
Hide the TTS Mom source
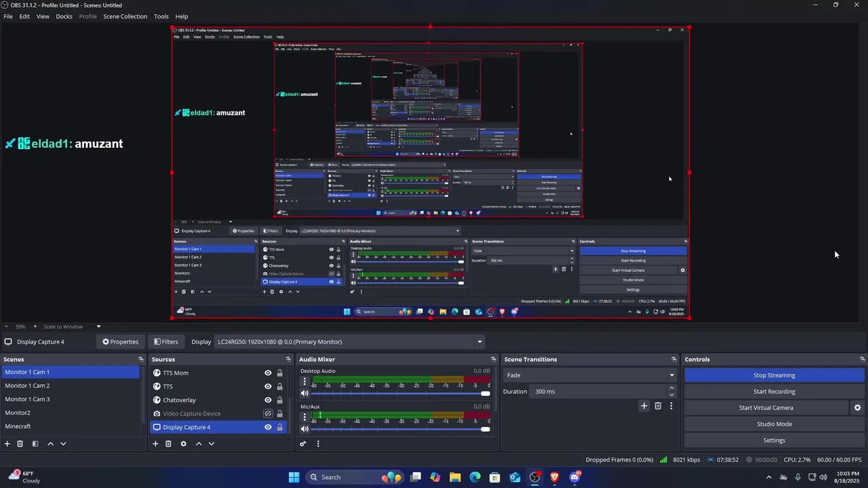[268, 373]
